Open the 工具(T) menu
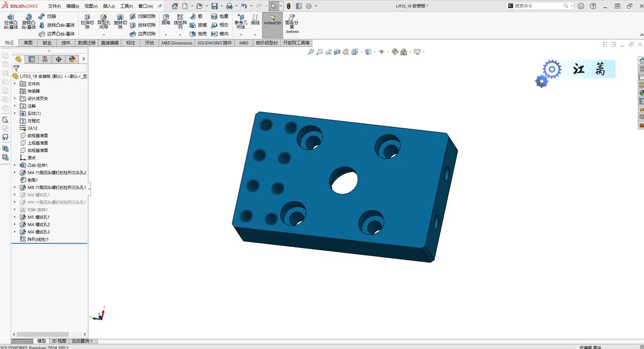The height and width of the screenshot is (349, 644). 126,6
